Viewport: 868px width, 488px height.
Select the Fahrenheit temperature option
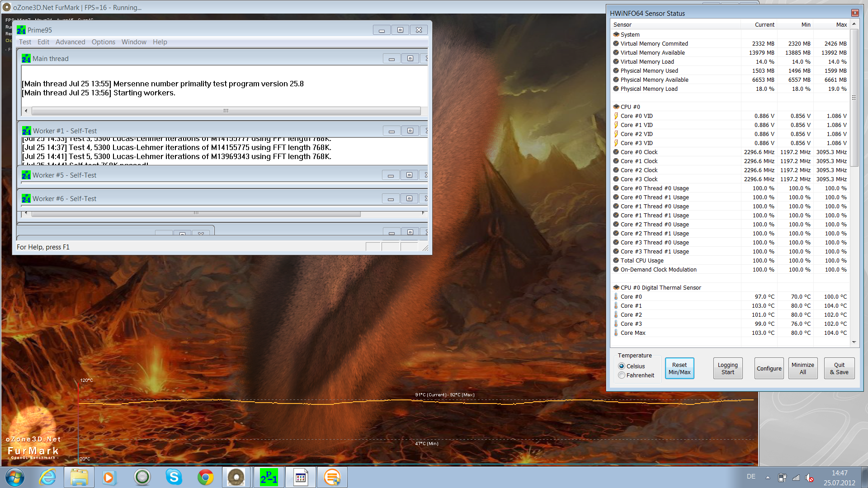[x=622, y=375]
